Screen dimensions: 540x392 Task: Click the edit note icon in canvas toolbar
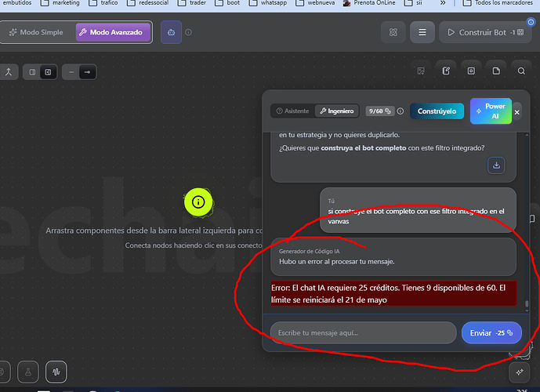(446, 71)
